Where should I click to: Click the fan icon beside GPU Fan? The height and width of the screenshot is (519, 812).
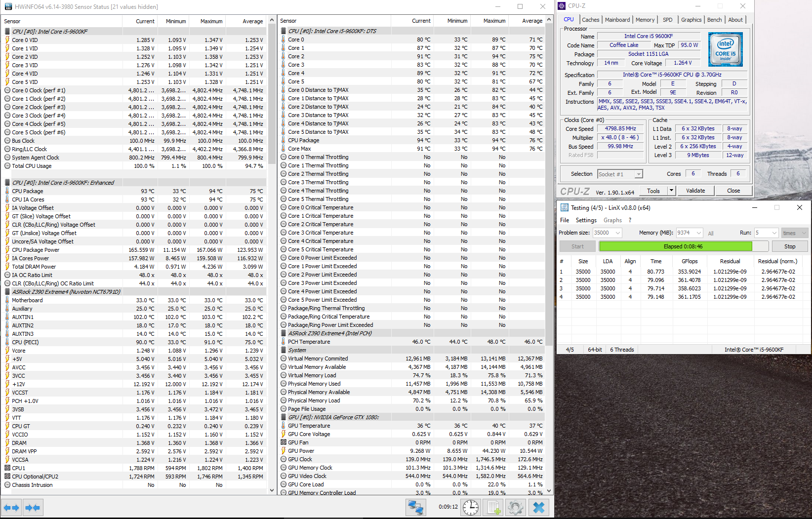[x=284, y=442]
